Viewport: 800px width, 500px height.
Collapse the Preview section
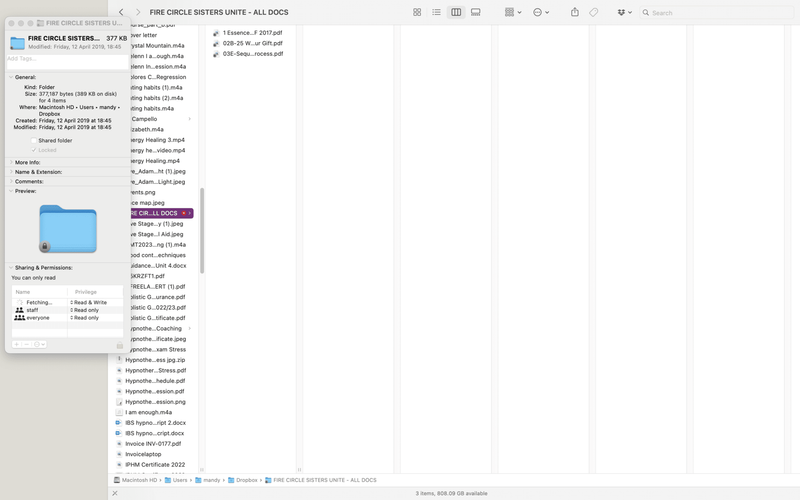(11, 191)
